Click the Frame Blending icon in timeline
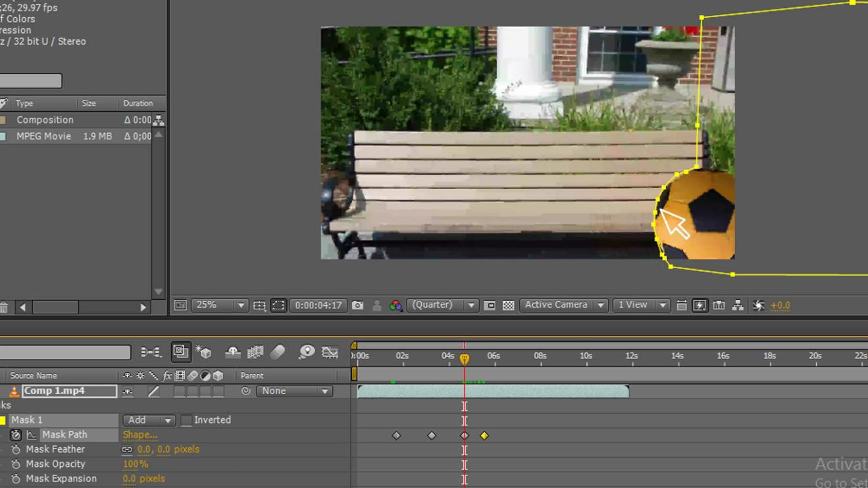868x488 pixels. click(255, 353)
